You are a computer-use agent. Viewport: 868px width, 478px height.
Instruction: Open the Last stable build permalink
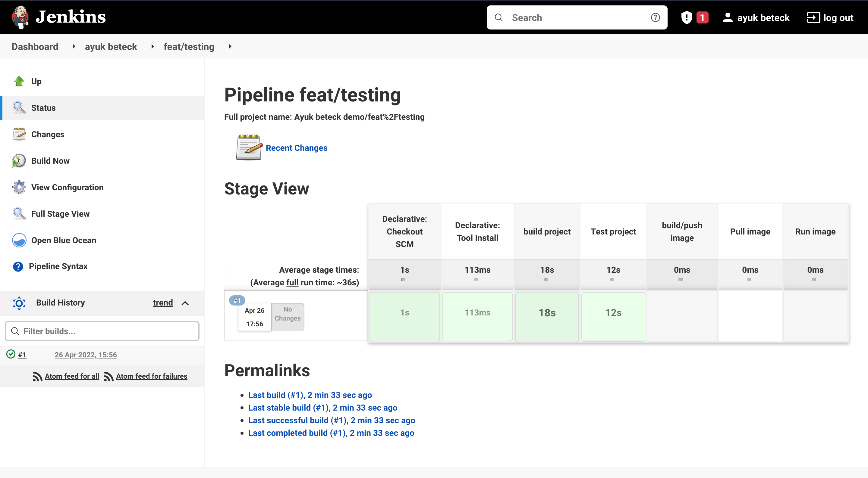coord(322,408)
